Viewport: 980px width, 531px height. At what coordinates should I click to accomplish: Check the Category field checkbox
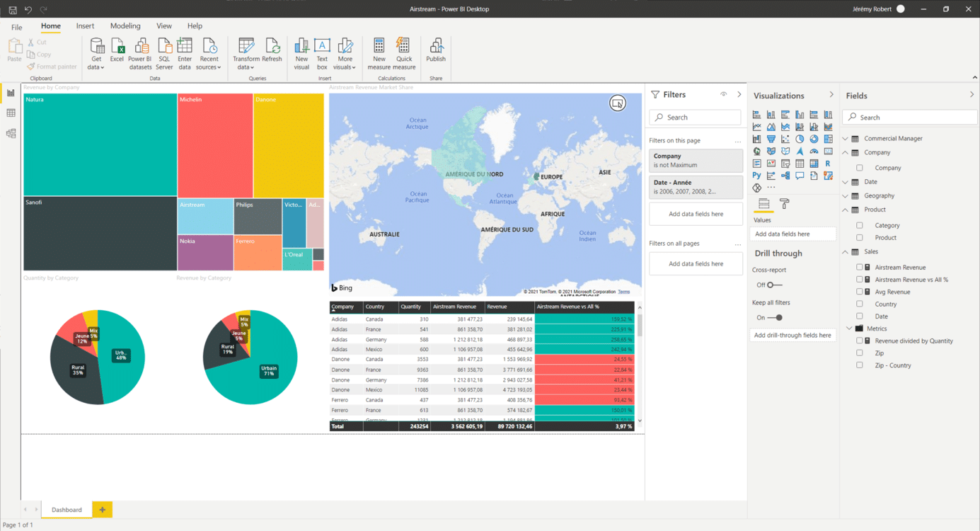(860, 225)
